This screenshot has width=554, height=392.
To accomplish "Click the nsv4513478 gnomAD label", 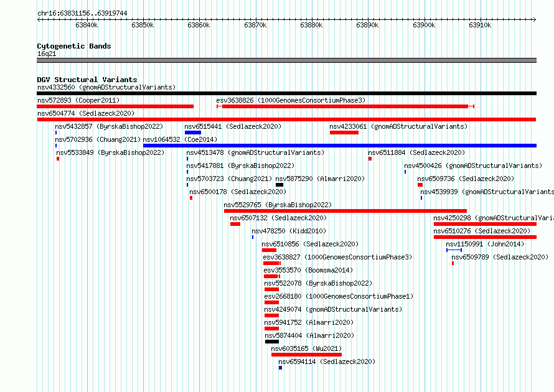I will pyautogui.click(x=255, y=152).
